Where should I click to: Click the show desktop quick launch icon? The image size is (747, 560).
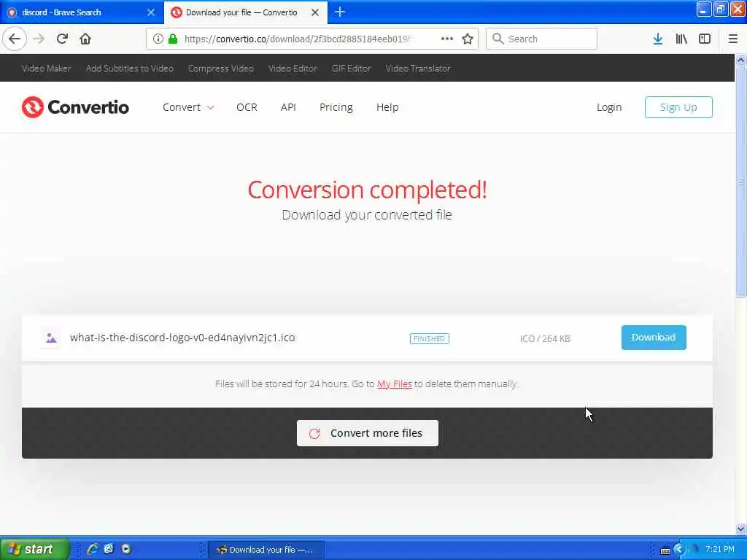109,549
